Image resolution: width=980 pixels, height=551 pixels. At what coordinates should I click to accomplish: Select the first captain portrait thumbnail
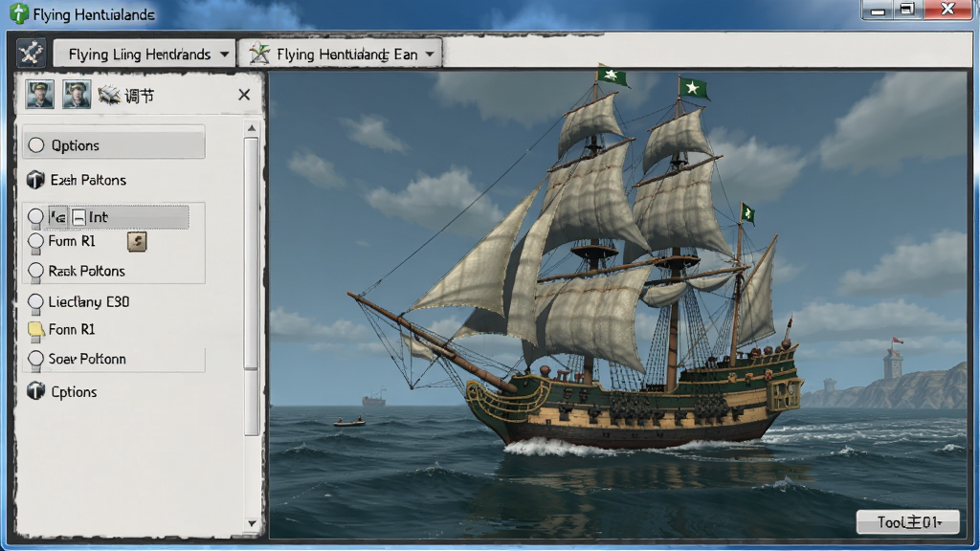pos(40,95)
